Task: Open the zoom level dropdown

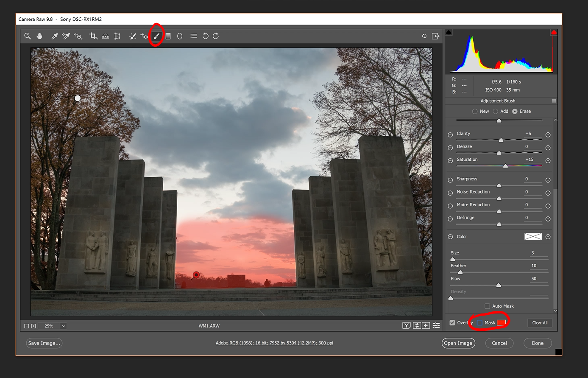Action: 63,326
